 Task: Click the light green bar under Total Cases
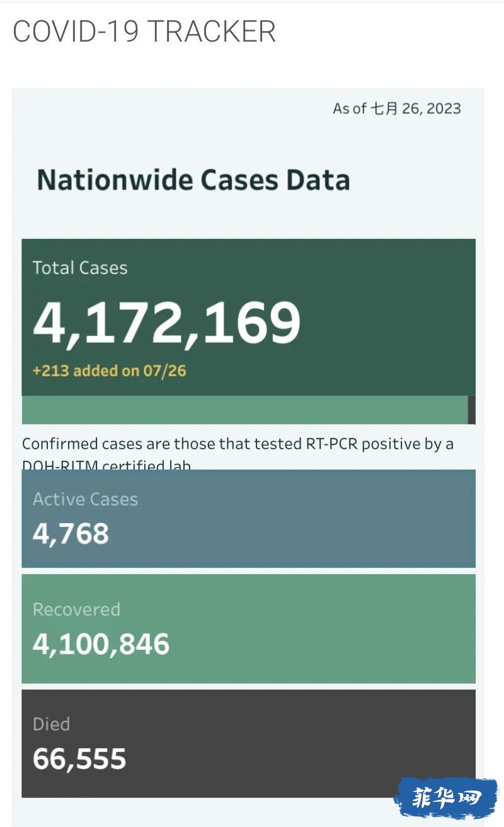pyautogui.click(x=244, y=410)
